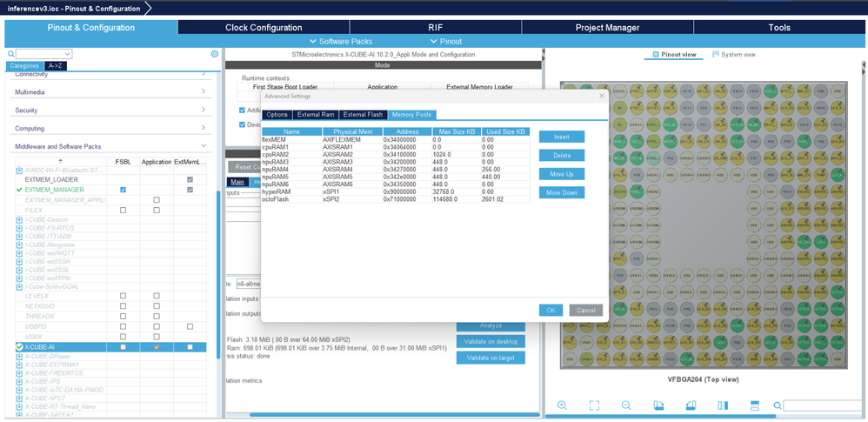Image resolution: width=868 pixels, height=422 pixels.
Task: Click the pin search input field
Action: tap(824, 406)
